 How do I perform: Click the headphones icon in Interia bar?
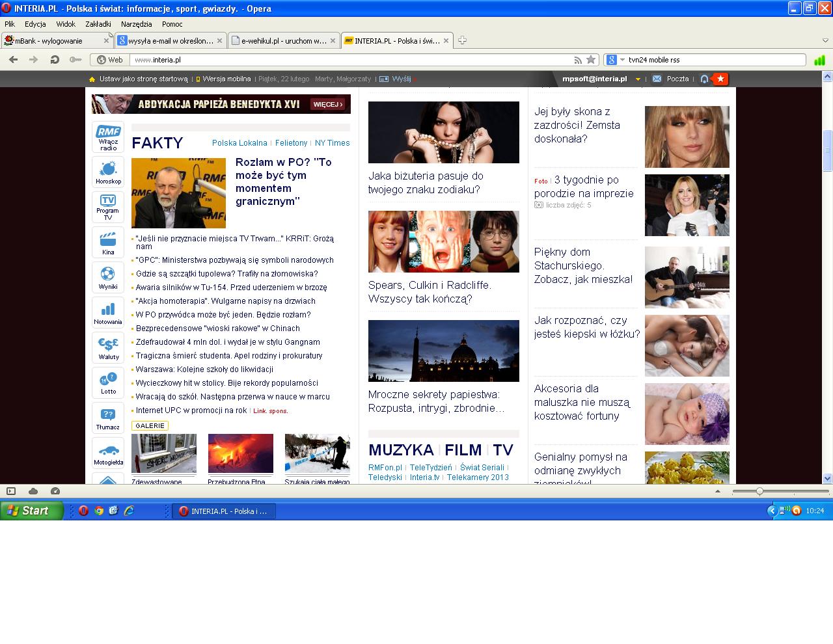pos(704,79)
